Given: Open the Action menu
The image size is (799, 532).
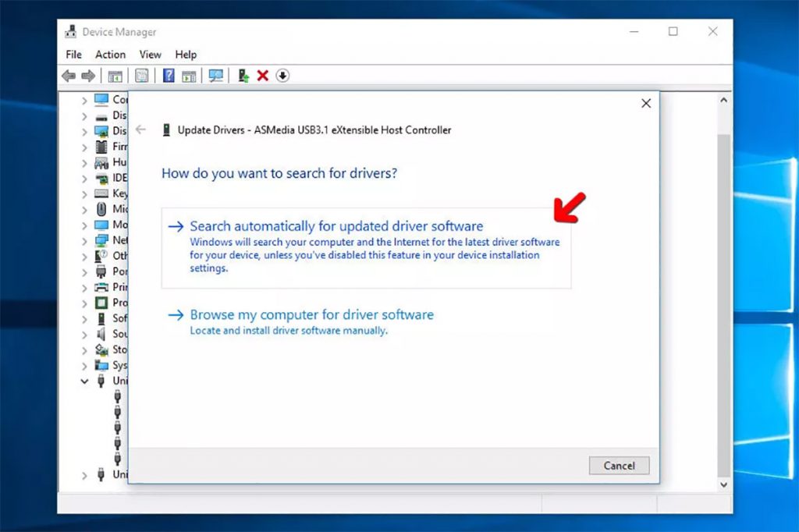Looking at the screenshot, I should coord(110,55).
